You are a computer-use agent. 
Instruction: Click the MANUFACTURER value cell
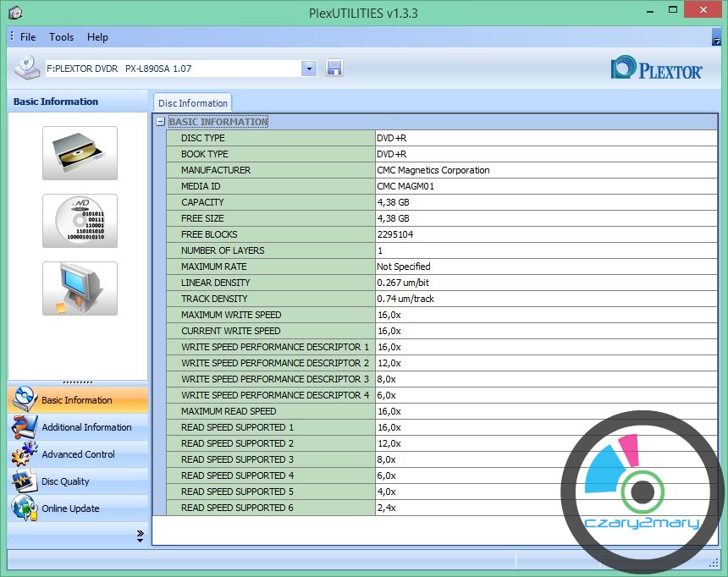(x=546, y=170)
